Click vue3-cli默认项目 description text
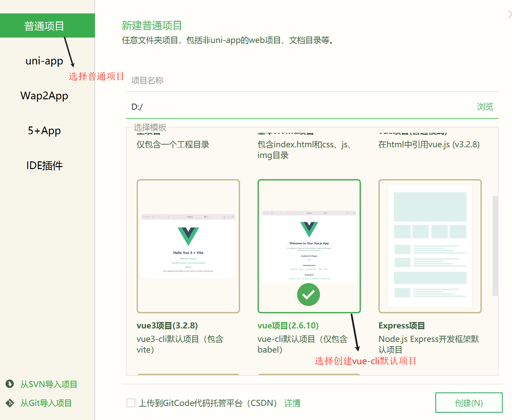Viewport: 512px width, 420px height. [x=180, y=344]
